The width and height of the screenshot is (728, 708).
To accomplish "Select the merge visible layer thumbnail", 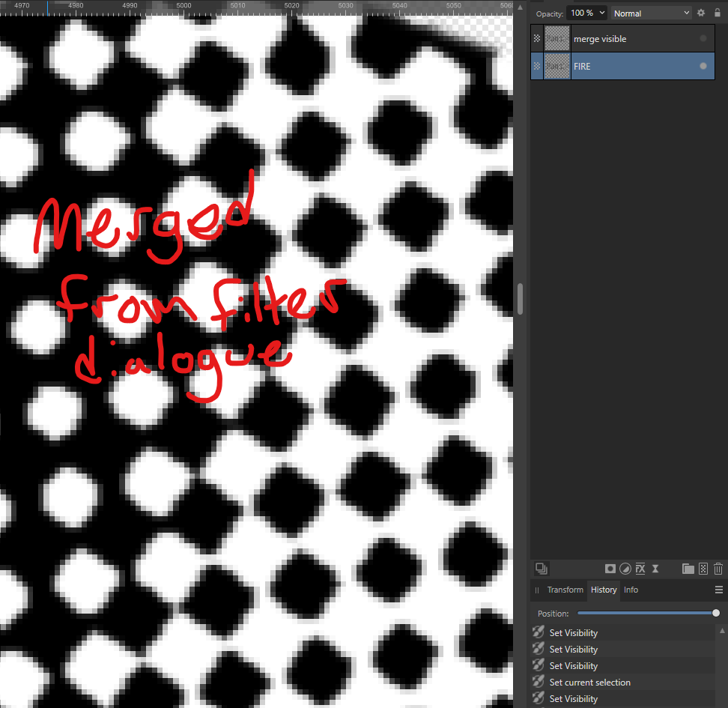I will [x=556, y=38].
